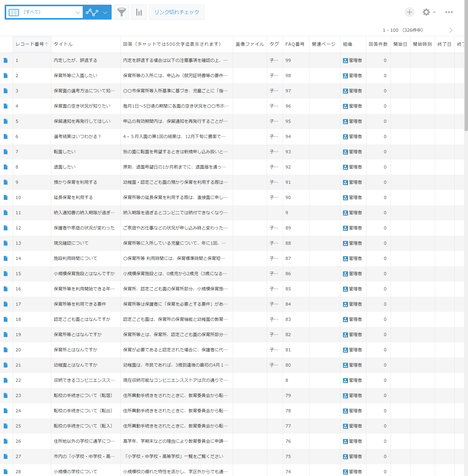Open the bar chart aggregate icon
The width and height of the screenshot is (468, 476).
139,12
